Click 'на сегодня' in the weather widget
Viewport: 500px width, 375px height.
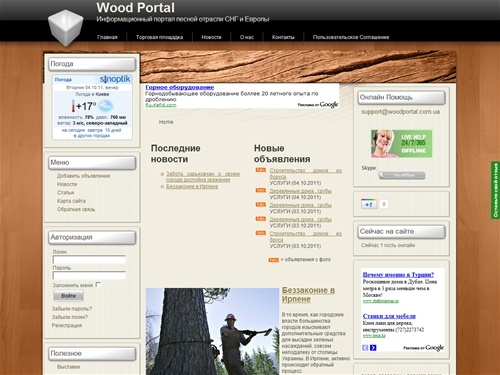[73, 130]
